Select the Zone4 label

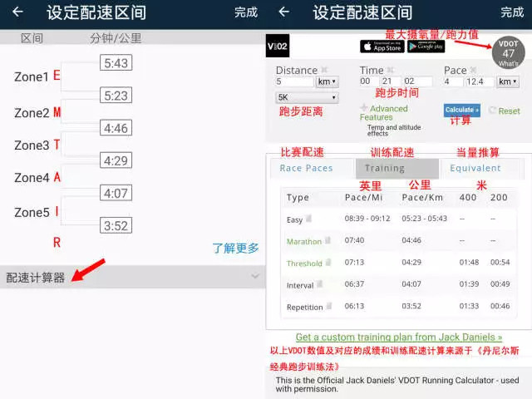coord(32,178)
